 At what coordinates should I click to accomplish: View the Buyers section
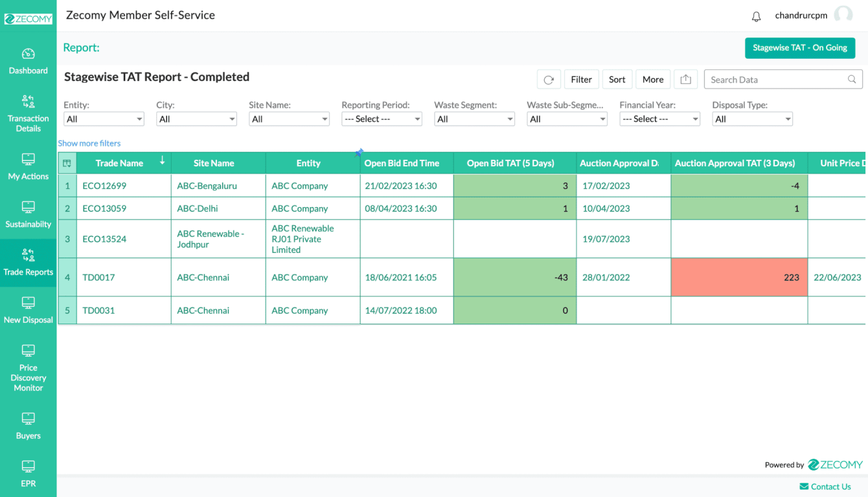click(x=28, y=426)
